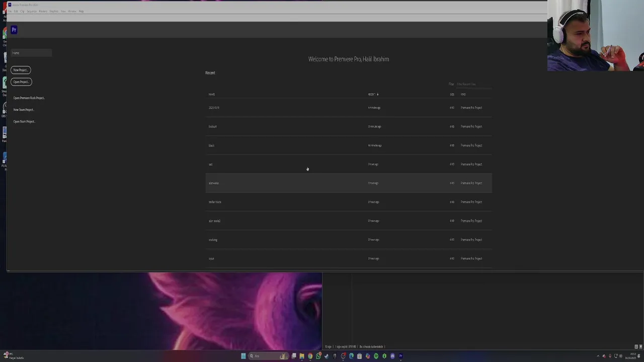The width and height of the screenshot is (644, 362).
Task: Click the taskbar search box
Action: pos(269,356)
